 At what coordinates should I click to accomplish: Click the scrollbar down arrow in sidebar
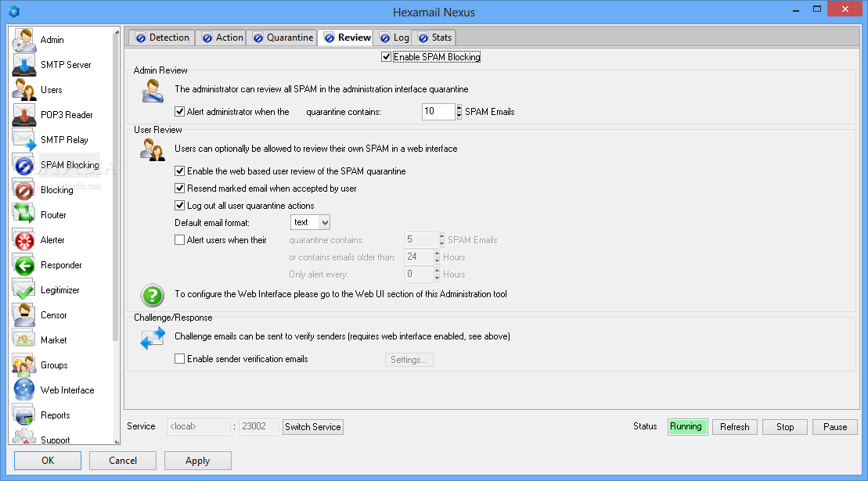[x=117, y=441]
